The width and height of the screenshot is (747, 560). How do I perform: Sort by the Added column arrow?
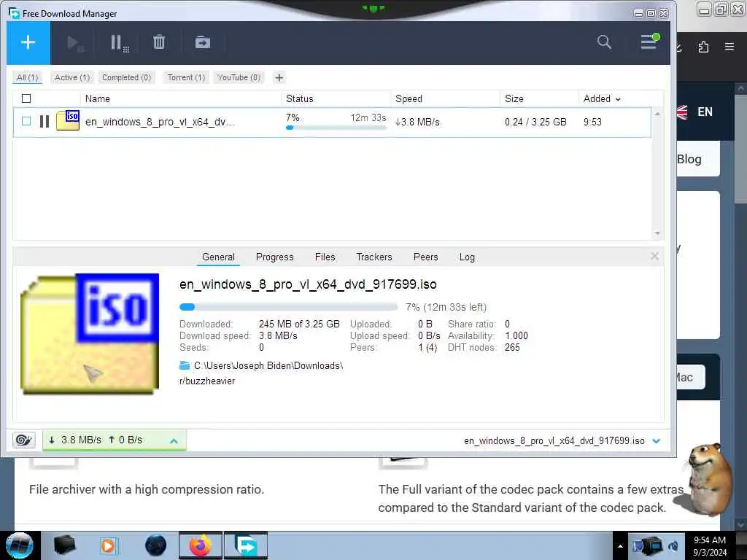[618, 99]
